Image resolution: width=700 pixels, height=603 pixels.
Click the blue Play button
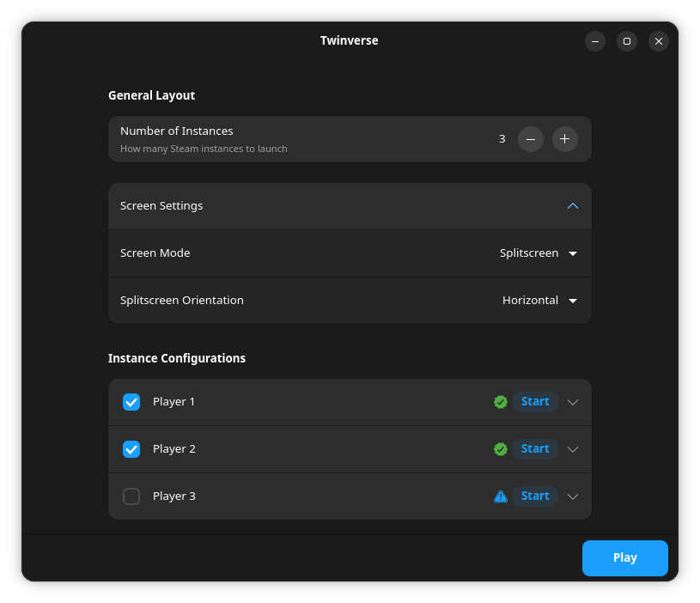pyautogui.click(x=624, y=558)
